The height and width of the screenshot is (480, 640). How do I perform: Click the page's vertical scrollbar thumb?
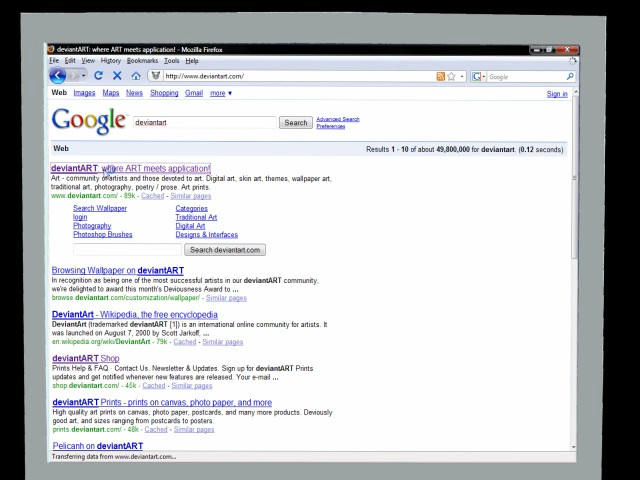(575, 178)
